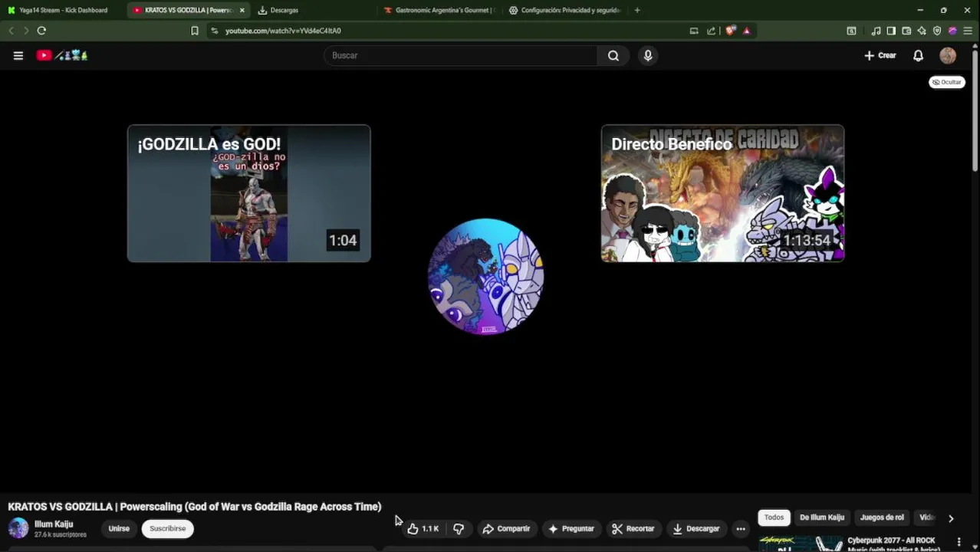This screenshot has height=552, width=980.
Task: Open Brave Leo AI sparkle icon
Action: click(x=922, y=31)
